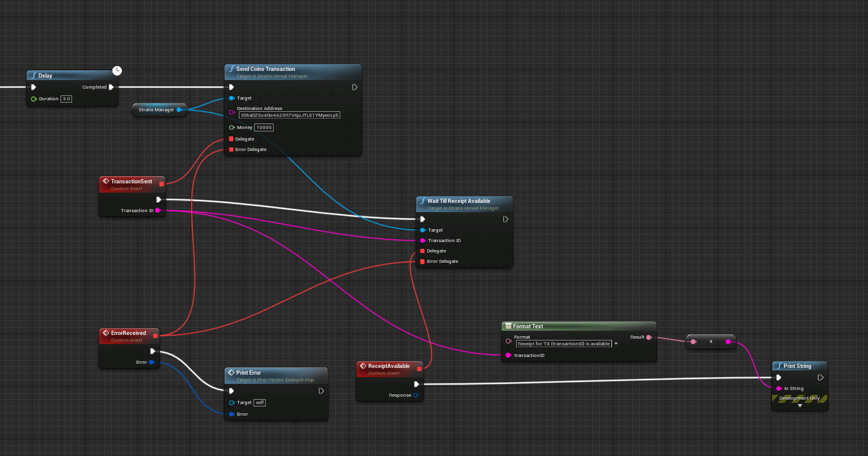The height and width of the screenshot is (456, 868).
Task: Select the ReceiptAvailable custom event header
Action: click(390, 368)
